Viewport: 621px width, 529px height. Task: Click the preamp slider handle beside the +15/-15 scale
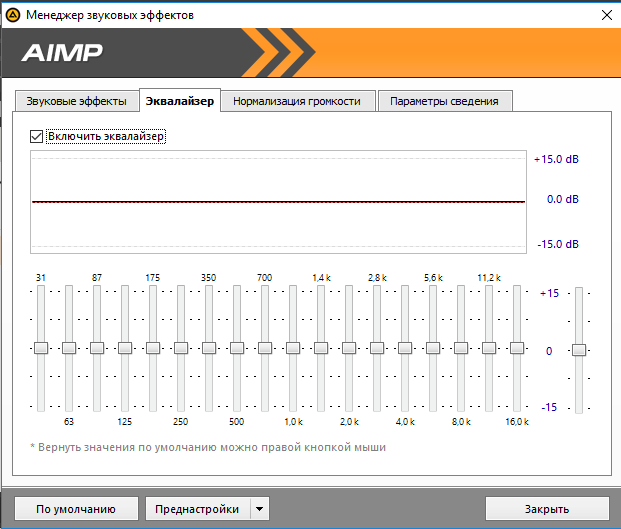pyautogui.click(x=579, y=350)
